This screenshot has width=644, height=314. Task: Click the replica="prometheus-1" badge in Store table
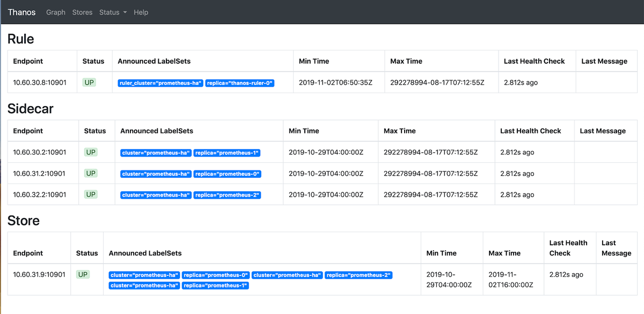[x=215, y=286]
